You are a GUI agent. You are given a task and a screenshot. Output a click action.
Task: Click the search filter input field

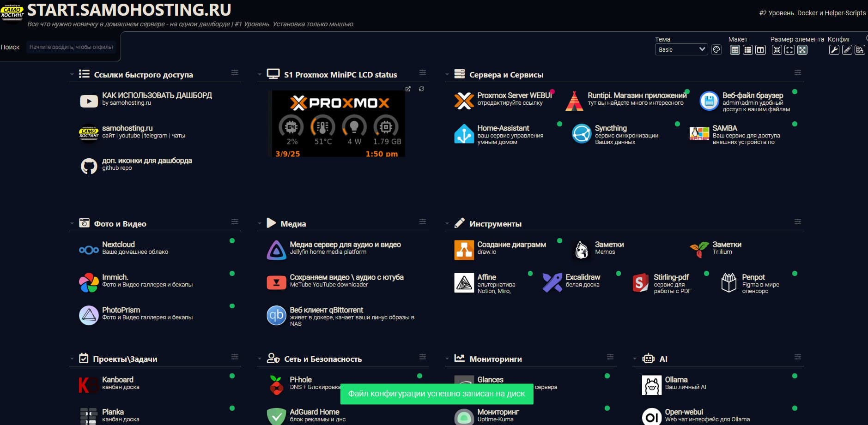pos(71,47)
